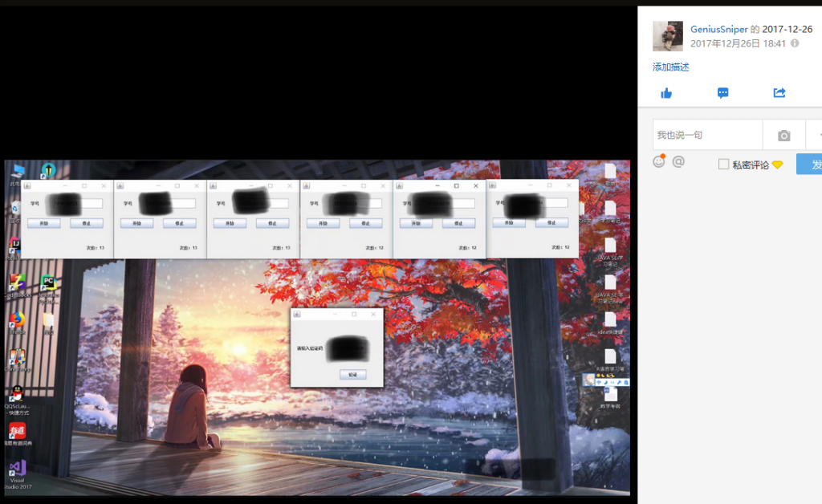This screenshot has width=822, height=504.
Task: Click 开始 in the leftmost 学号 window
Action: pyautogui.click(x=44, y=223)
